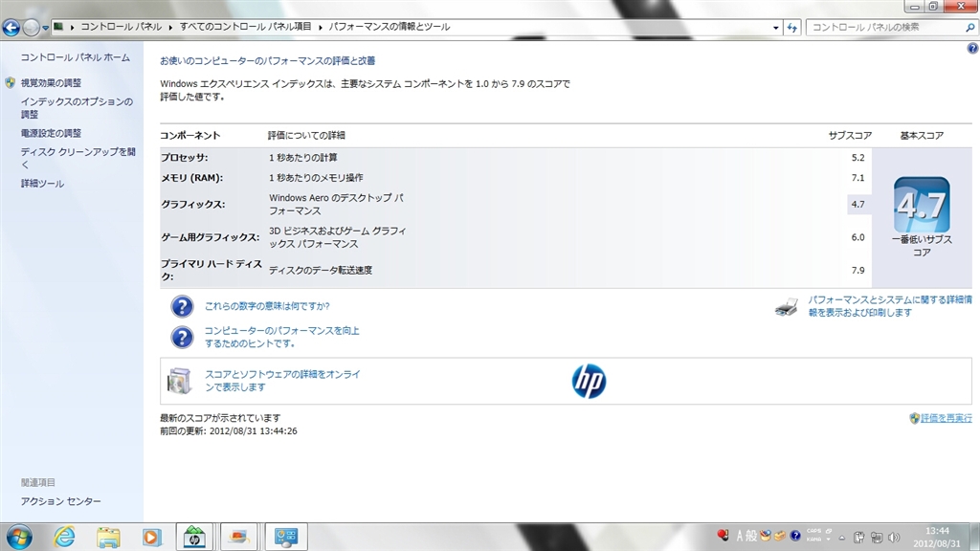Open recent pages dropdown beside forward arrow
This screenshot has width=980, height=551.
point(46,28)
